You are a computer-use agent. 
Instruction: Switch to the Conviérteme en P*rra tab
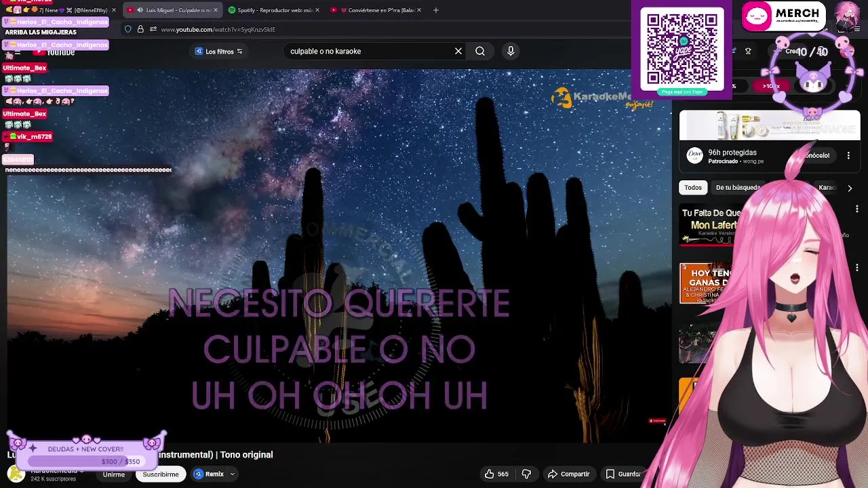coord(376,10)
